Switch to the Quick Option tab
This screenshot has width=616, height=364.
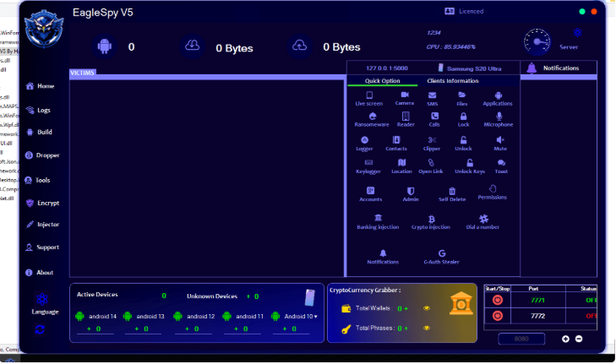click(382, 80)
